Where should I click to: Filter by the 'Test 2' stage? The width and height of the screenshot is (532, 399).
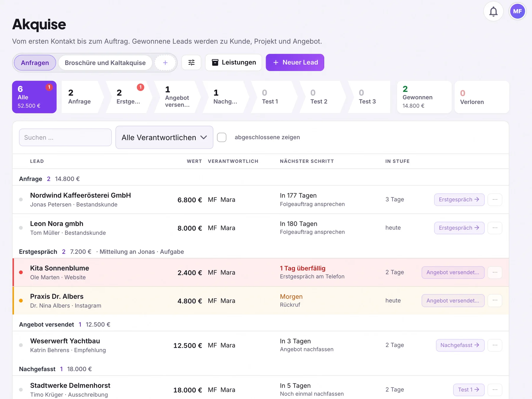click(323, 97)
